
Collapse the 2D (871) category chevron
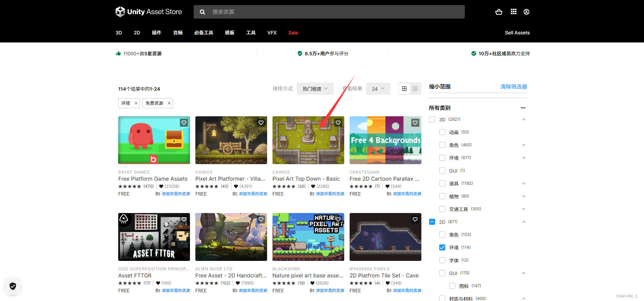point(524,222)
